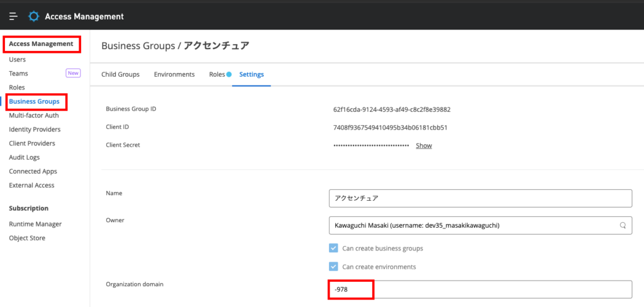The image size is (644, 307).
Task: Open the Environments tab
Action: click(174, 74)
